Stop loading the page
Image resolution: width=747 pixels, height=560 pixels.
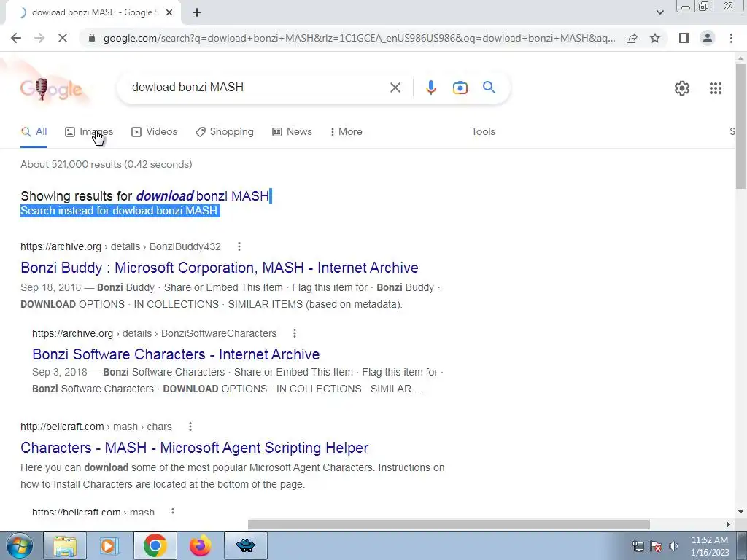tap(63, 38)
